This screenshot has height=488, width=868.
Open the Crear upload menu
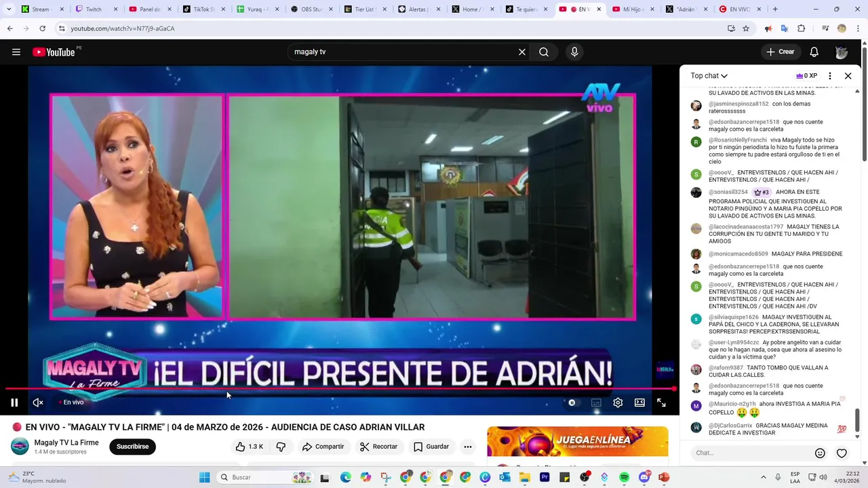click(x=780, y=52)
